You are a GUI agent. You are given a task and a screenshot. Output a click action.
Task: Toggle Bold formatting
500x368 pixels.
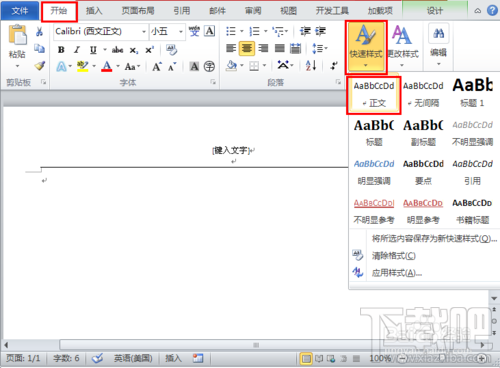61,50
